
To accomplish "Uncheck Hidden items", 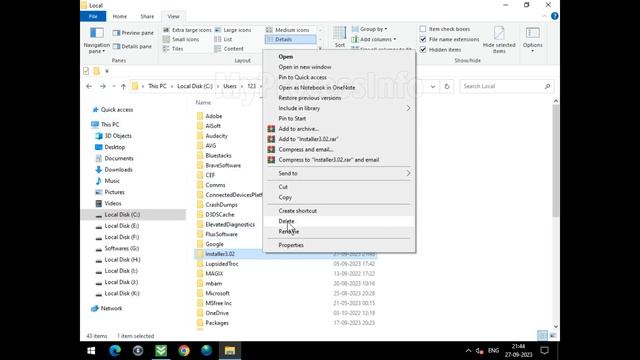I will tap(423, 49).
